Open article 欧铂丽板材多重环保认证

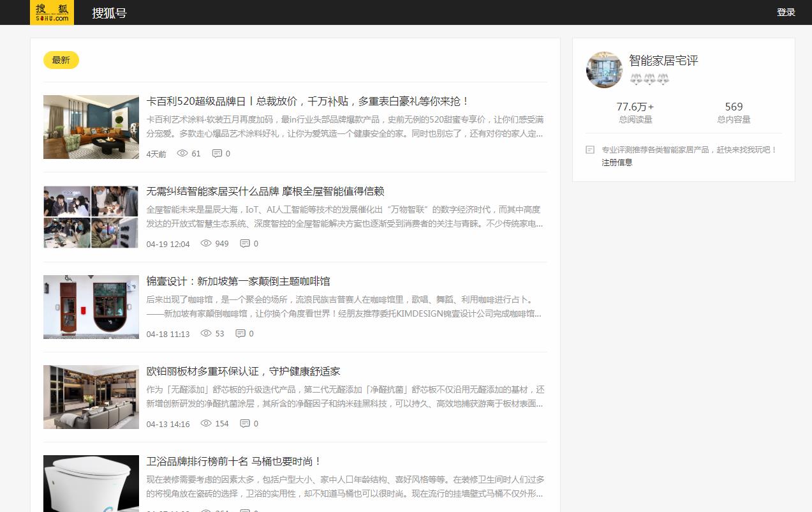[243, 372]
